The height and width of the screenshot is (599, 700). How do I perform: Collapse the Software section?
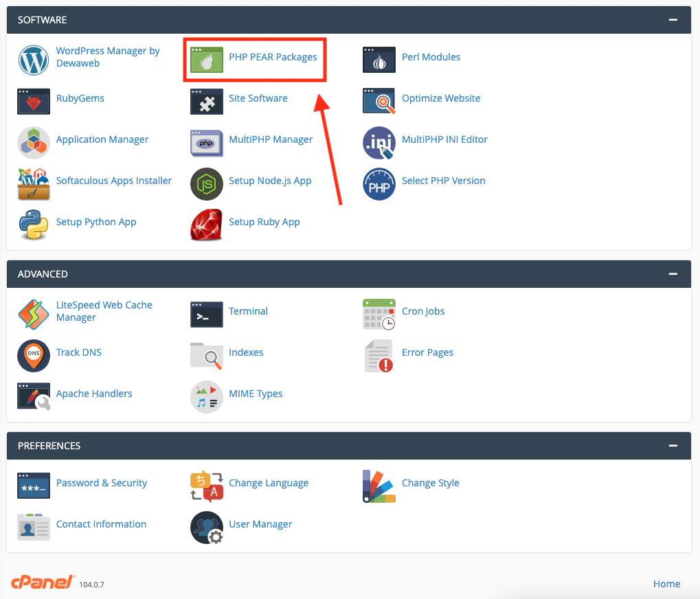click(x=673, y=20)
